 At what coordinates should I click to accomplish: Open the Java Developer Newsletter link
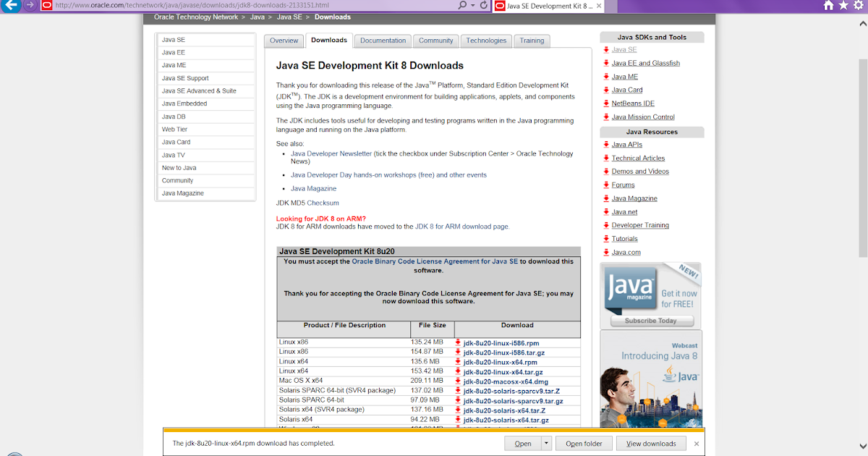(331, 153)
